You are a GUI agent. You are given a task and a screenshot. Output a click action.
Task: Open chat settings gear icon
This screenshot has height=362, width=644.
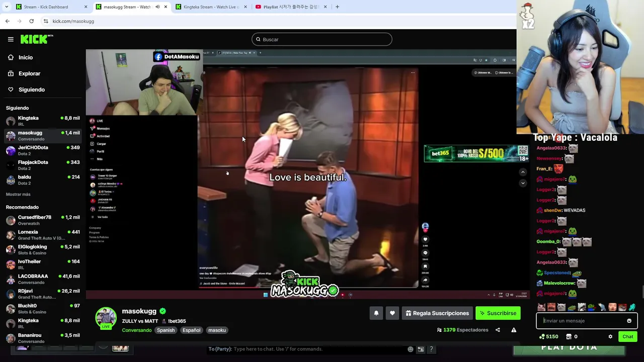pyautogui.click(x=610, y=336)
